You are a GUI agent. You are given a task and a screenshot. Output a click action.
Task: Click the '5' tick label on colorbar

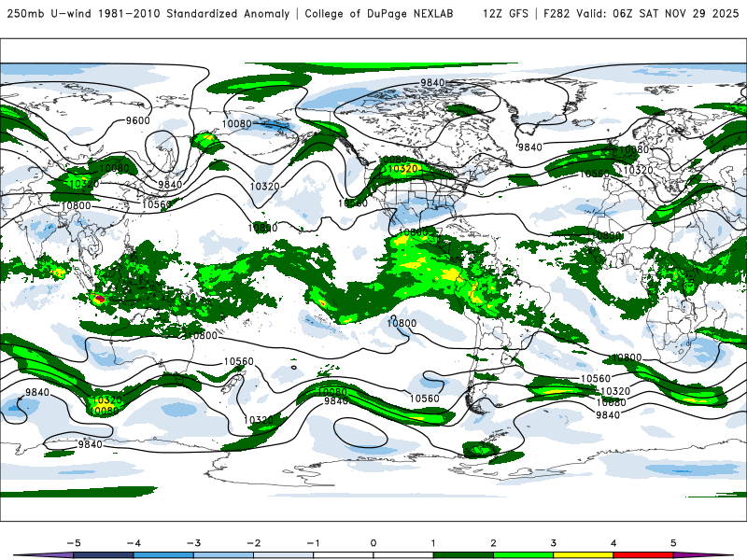673,543
